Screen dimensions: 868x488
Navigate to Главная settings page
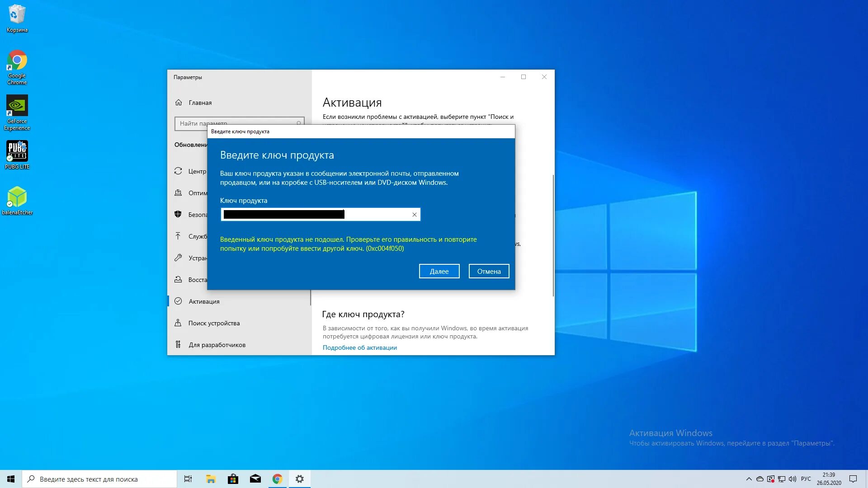click(200, 102)
